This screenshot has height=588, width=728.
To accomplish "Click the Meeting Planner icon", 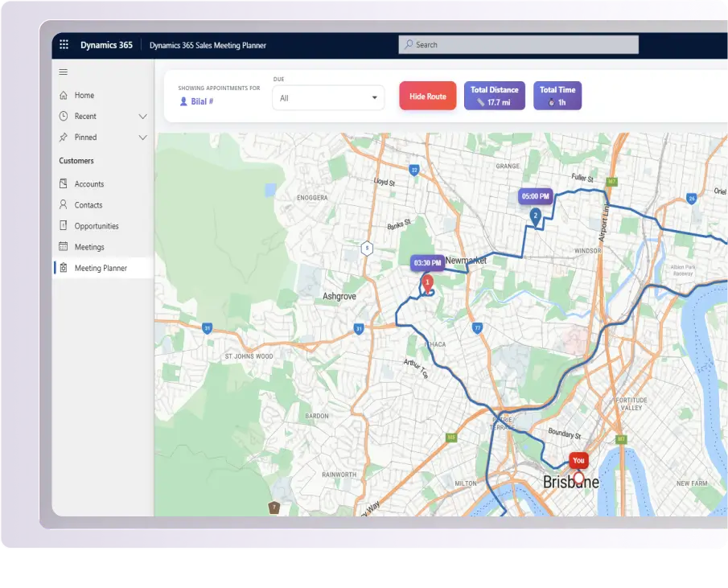I will click(x=64, y=268).
